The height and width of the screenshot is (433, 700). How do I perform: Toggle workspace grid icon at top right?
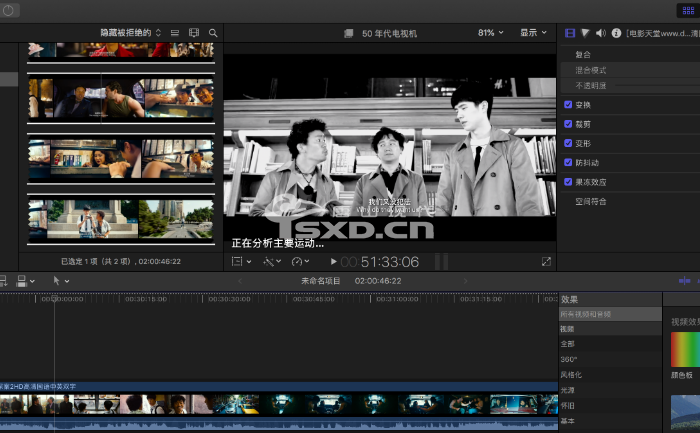[688, 11]
